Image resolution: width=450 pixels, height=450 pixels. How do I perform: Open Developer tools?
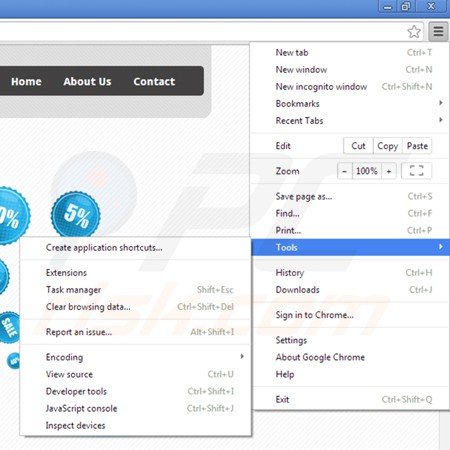(135, 391)
